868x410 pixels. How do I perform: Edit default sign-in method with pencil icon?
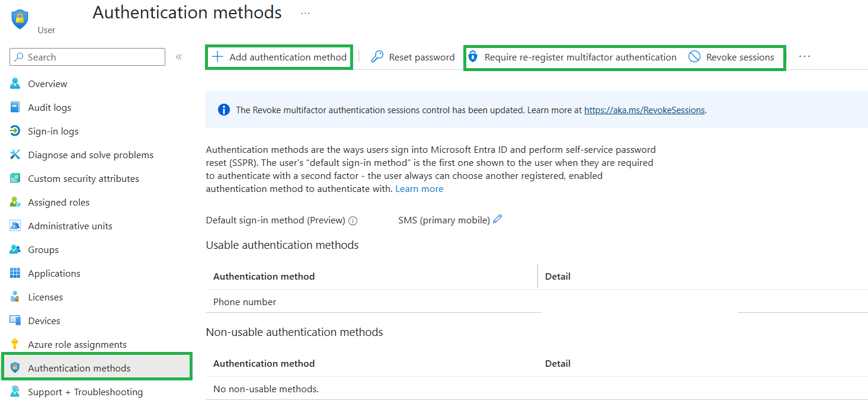click(x=498, y=219)
